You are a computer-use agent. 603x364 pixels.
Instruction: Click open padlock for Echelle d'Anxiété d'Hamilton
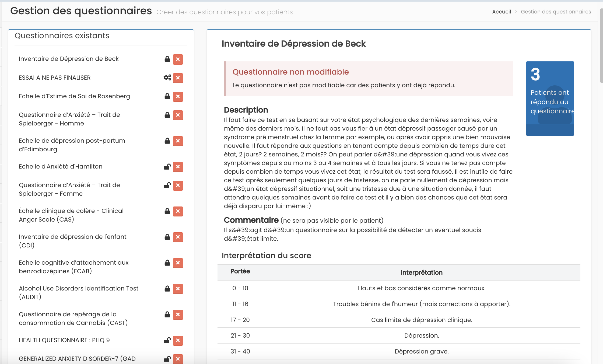[167, 167]
